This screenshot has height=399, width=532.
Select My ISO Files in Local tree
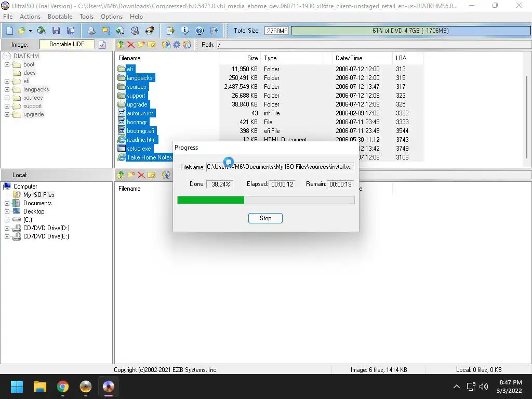[38, 195]
